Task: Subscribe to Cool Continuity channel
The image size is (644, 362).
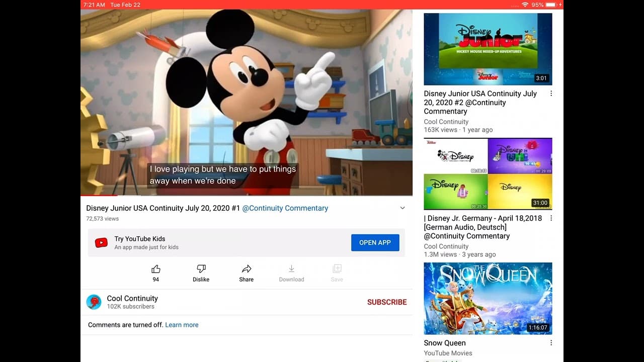Action: 387,302
